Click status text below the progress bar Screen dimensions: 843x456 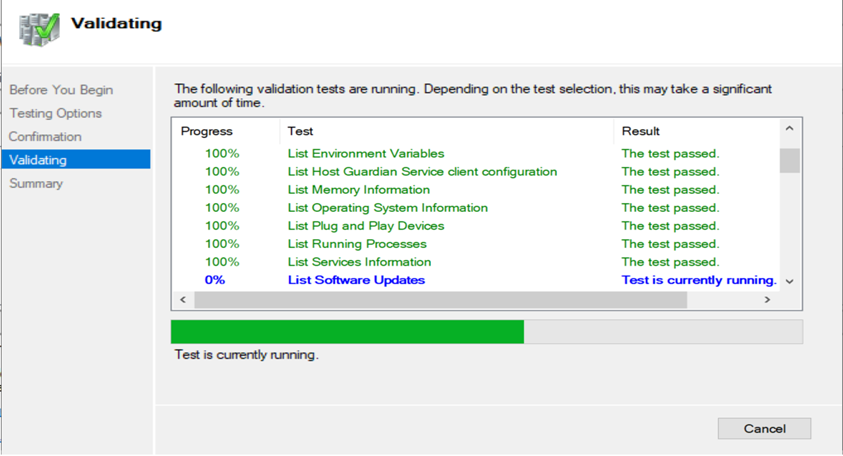coord(246,355)
